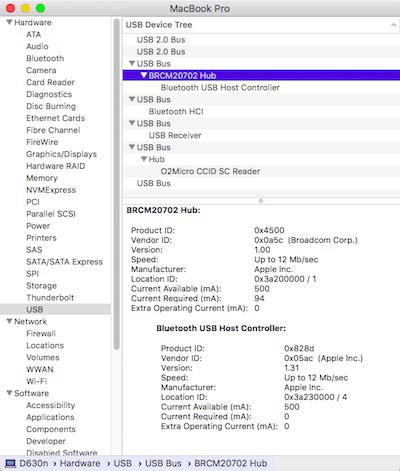Collapse the Hub triangle above O2Micro reader

144,159
